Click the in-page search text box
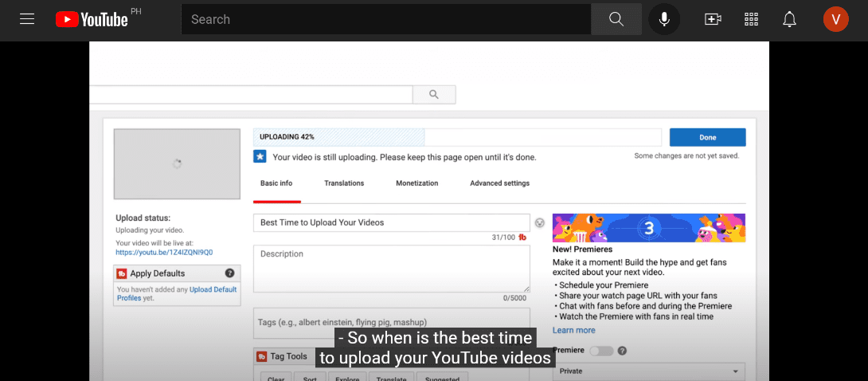868x381 pixels. pos(251,95)
